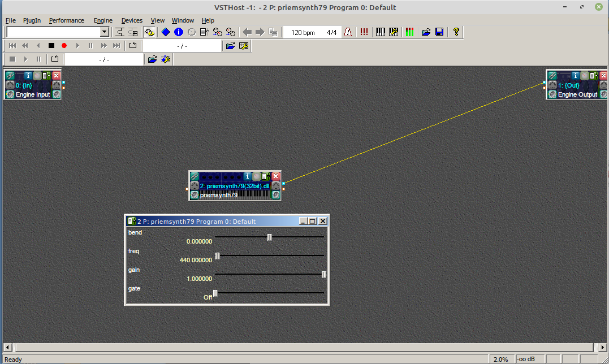Click the horizontal scrollbar right arrow
The image size is (609, 364).
coord(602,347)
